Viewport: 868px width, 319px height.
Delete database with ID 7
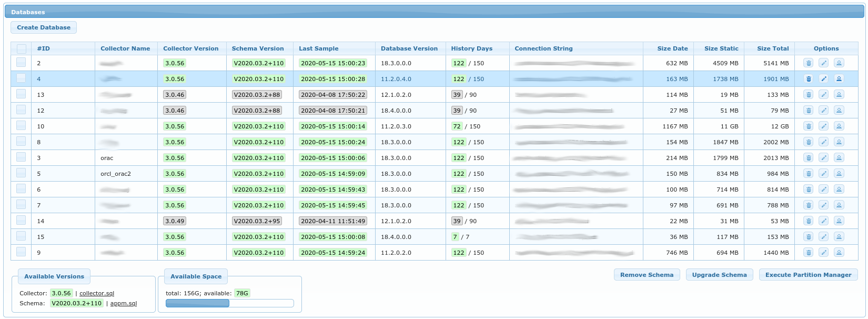coord(809,205)
